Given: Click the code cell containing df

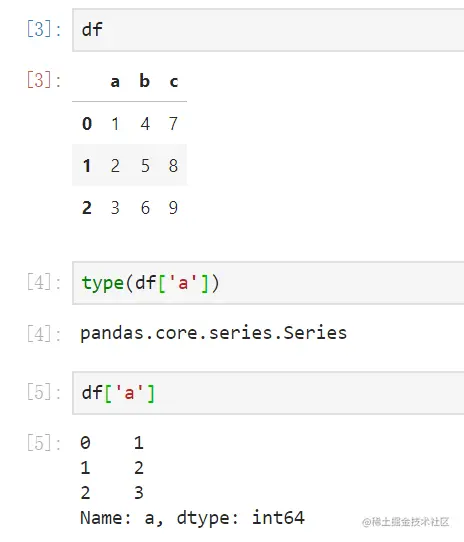Looking at the screenshot, I should coord(268,30).
